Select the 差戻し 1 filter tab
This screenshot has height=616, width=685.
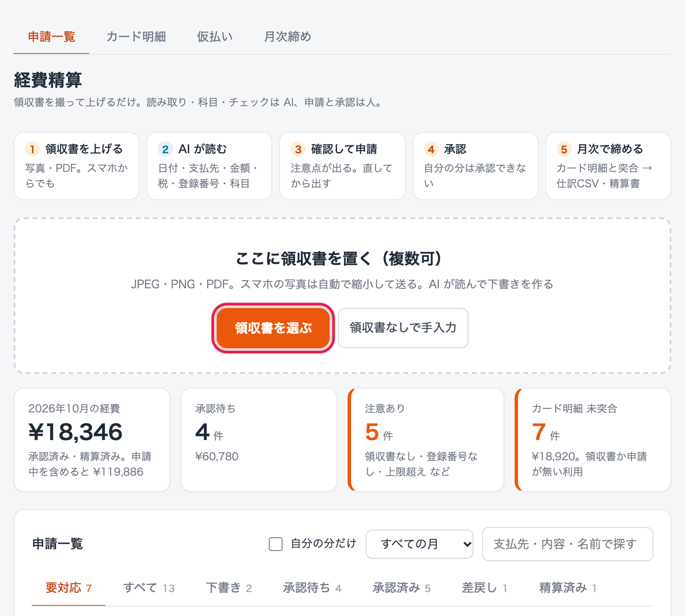coord(485,588)
